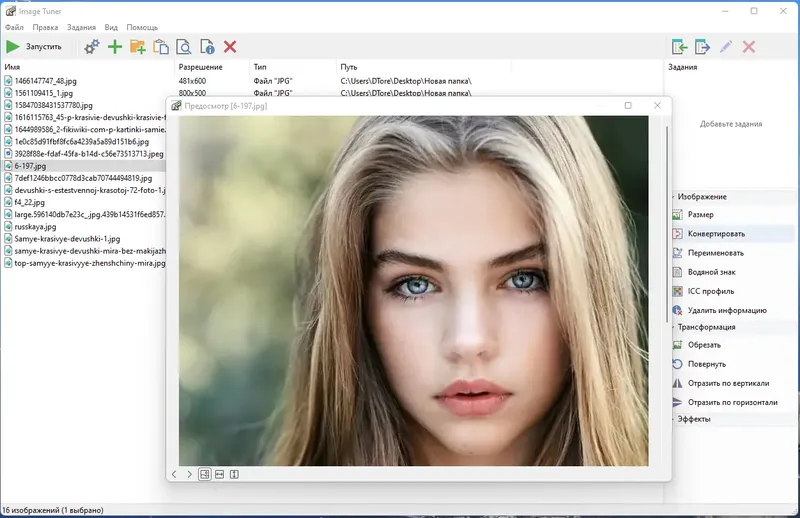This screenshot has width=800, height=518.
Task: Click the green plus add images icon
Action: tap(115, 47)
